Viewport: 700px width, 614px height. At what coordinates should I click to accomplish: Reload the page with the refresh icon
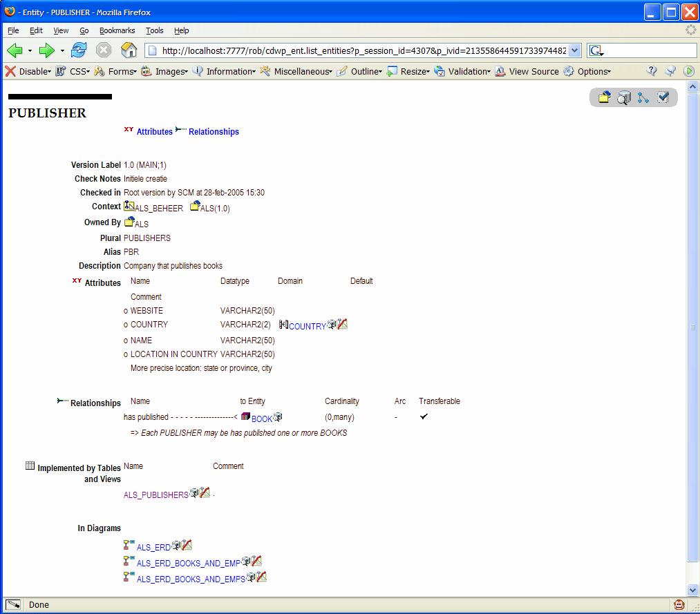(x=79, y=50)
